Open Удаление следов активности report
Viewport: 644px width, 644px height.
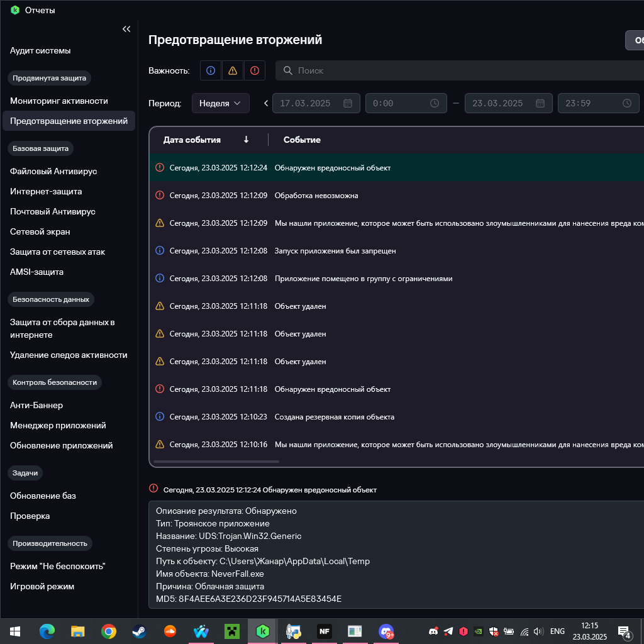point(69,355)
